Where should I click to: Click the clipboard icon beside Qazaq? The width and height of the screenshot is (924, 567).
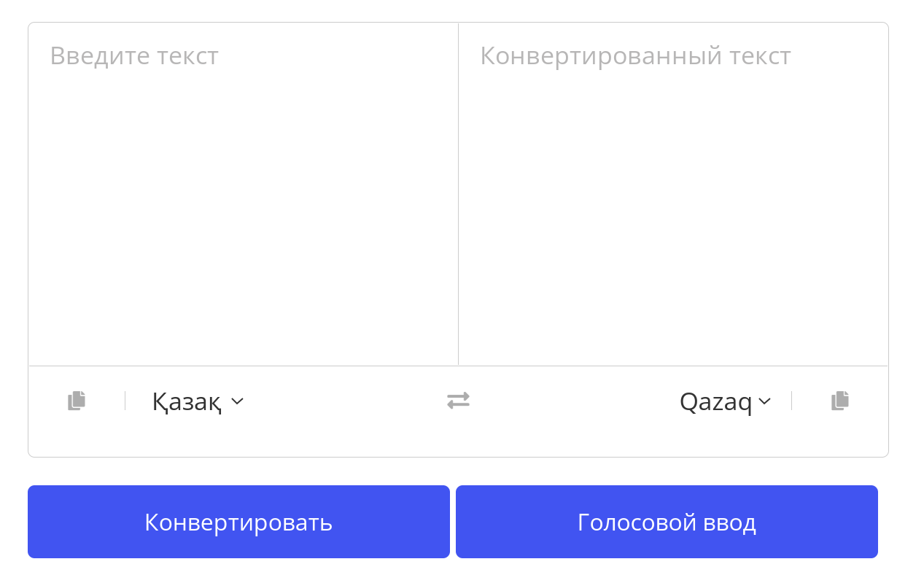(840, 401)
